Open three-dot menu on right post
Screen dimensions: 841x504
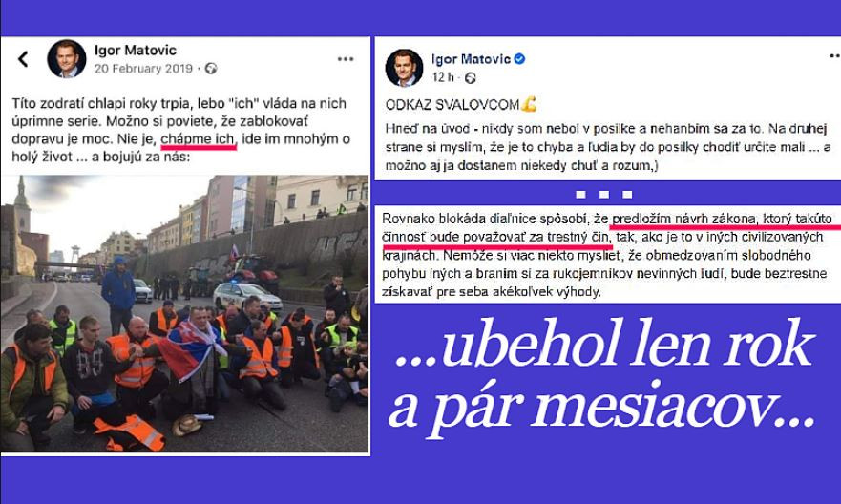pos(834,55)
